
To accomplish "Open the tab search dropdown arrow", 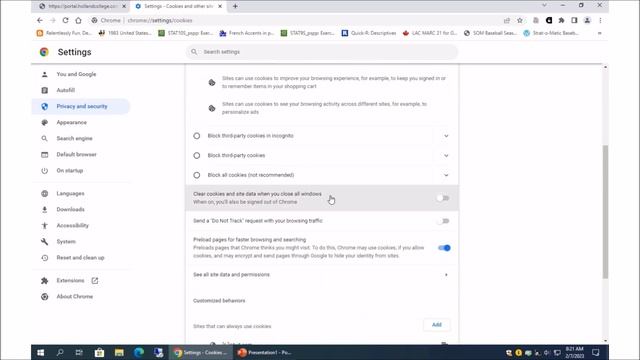I will [x=544, y=5].
